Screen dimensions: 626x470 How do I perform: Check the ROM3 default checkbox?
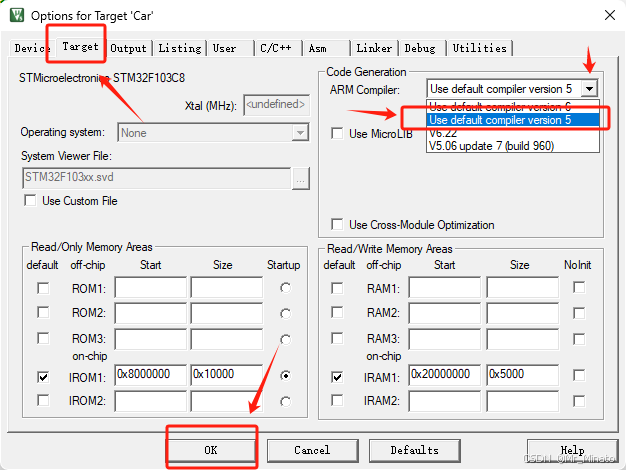coord(43,338)
